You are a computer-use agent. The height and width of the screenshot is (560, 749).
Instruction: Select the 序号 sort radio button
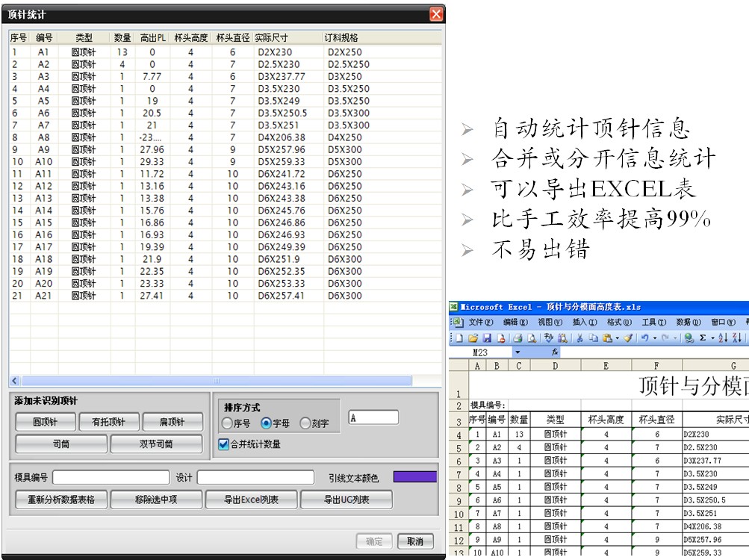229,423
